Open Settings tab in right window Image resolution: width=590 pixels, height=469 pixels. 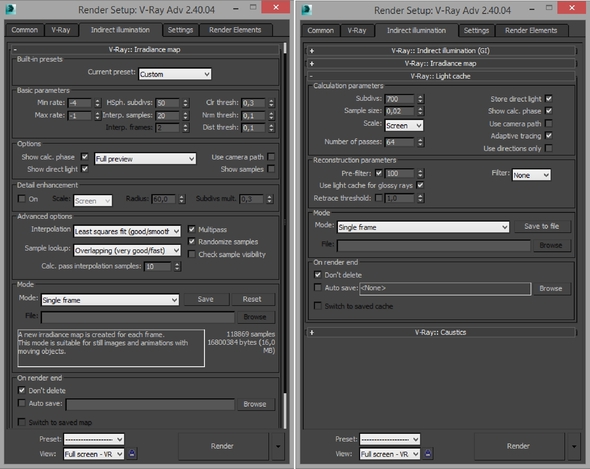coord(476,30)
